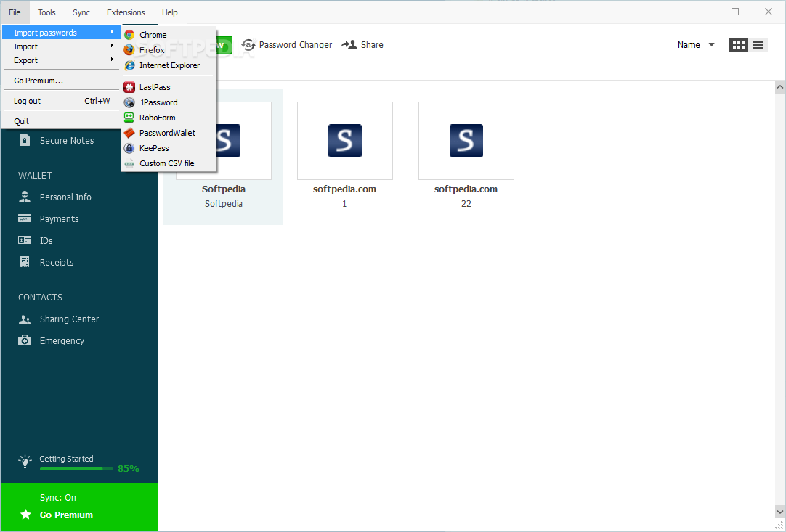Choose the Firefox icon in import submenu
The image size is (786, 532).
click(x=129, y=50)
